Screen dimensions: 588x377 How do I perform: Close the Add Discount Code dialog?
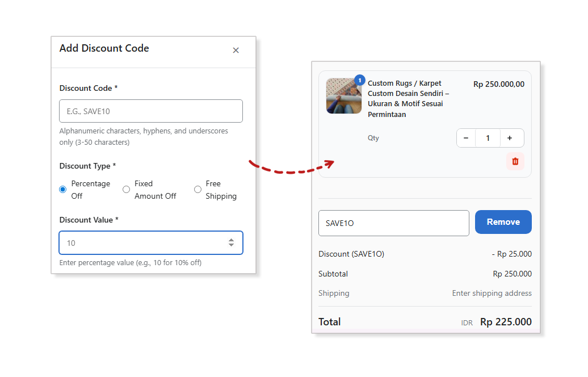tap(236, 51)
